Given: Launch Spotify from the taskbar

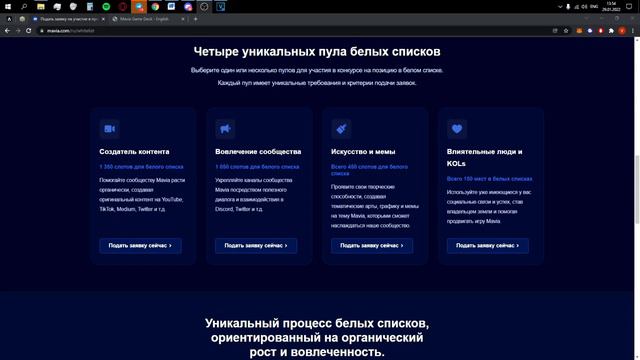Looking at the screenshot, I should point(106,7).
